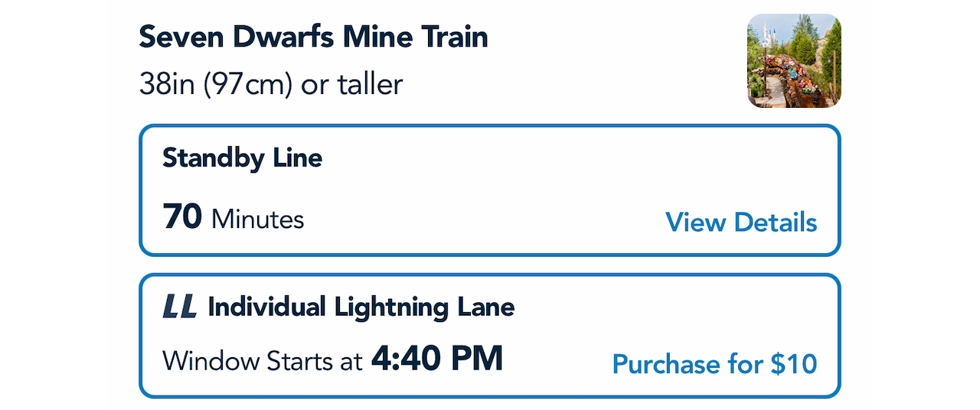Click the Individual Lightning Lane heading

(x=361, y=307)
